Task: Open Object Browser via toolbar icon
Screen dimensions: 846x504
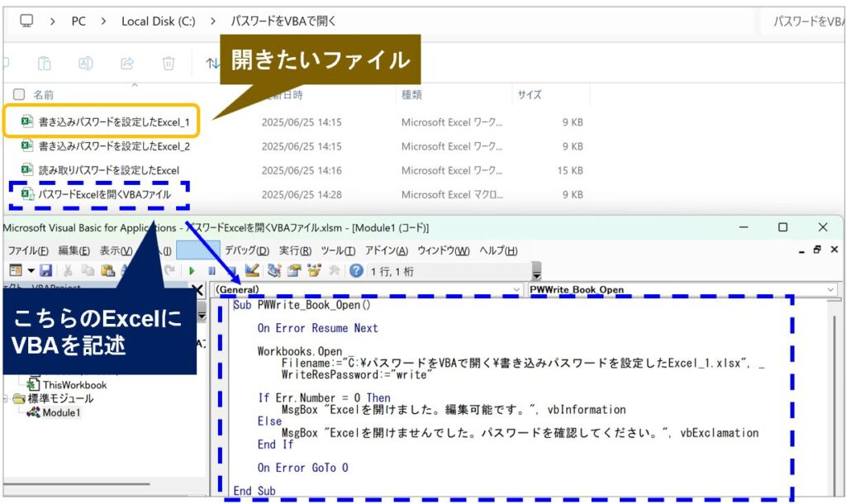Action: point(314,270)
